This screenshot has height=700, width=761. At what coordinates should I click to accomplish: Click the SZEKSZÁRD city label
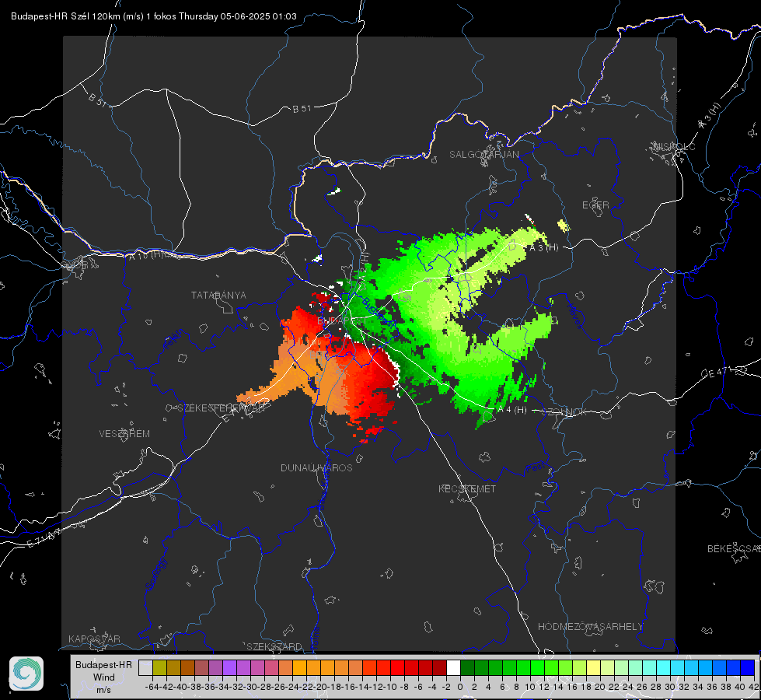click(274, 646)
